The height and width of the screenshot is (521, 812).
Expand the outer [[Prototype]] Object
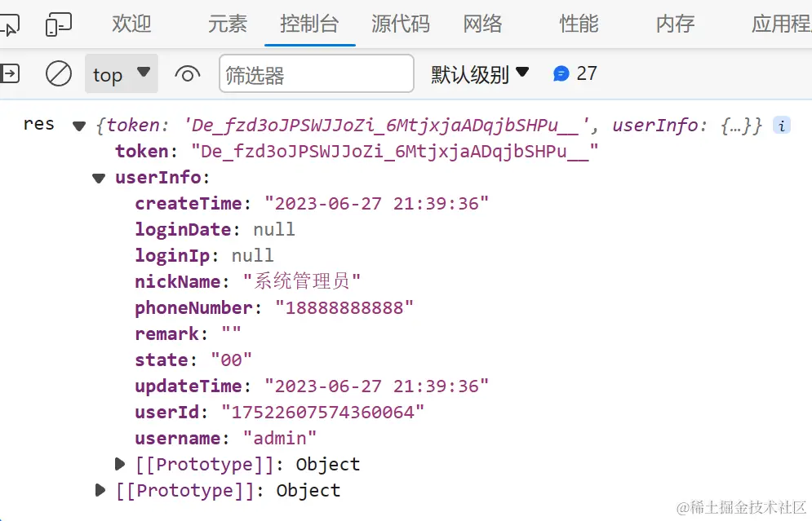tap(100, 491)
